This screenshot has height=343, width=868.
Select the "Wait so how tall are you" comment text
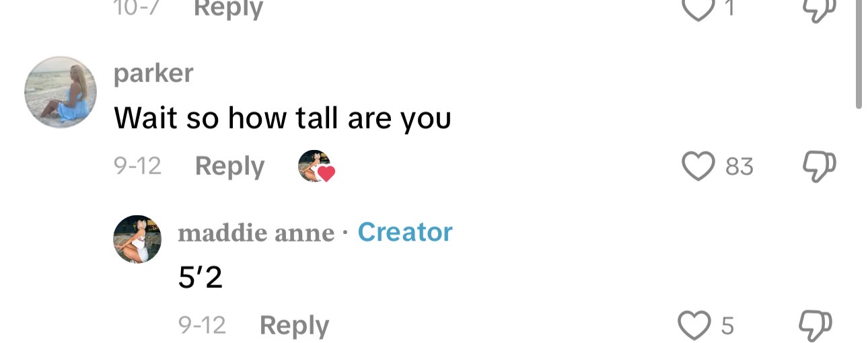(x=283, y=118)
